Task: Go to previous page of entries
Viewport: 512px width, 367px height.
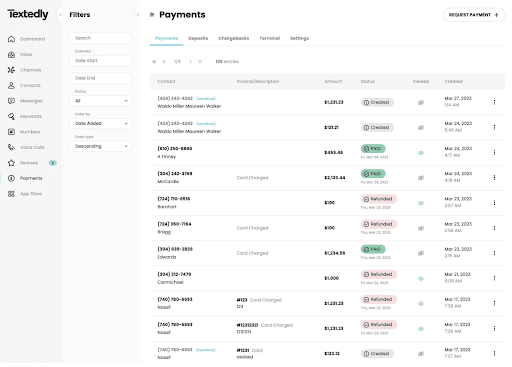Action: pyautogui.click(x=164, y=62)
